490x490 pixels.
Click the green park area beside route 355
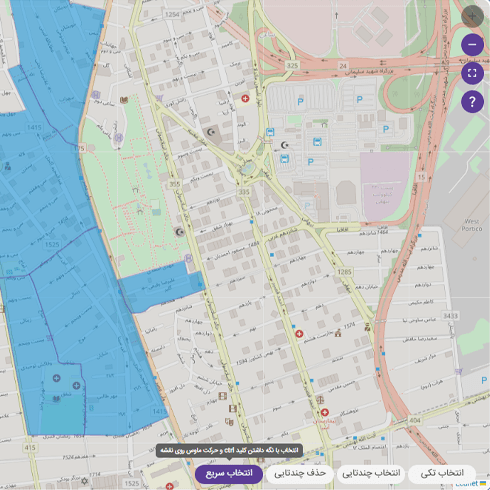pyautogui.click(x=133, y=187)
